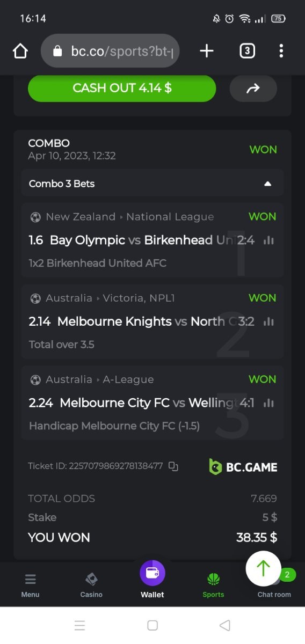Tap the green scroll-to-top arrow button
This screenshot has height=644, width=305.
[263, 568]
